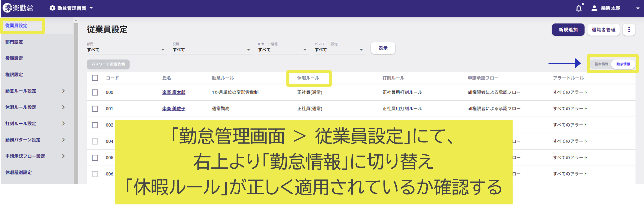Switch to 勤怠情報 view
This screenshot has width=644, height=207.
[623, 64]
